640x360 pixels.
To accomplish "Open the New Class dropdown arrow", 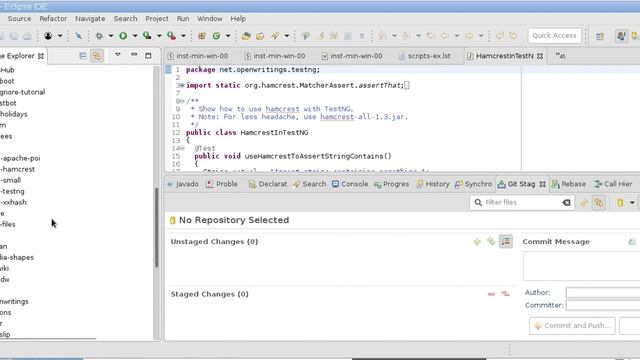I will 228,36.
